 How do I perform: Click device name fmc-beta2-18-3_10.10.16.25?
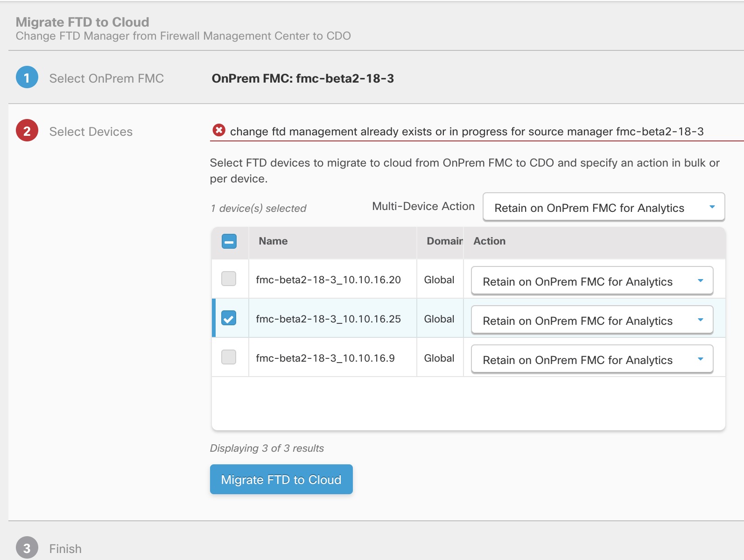pyautogui.click(x=329, y=319)
